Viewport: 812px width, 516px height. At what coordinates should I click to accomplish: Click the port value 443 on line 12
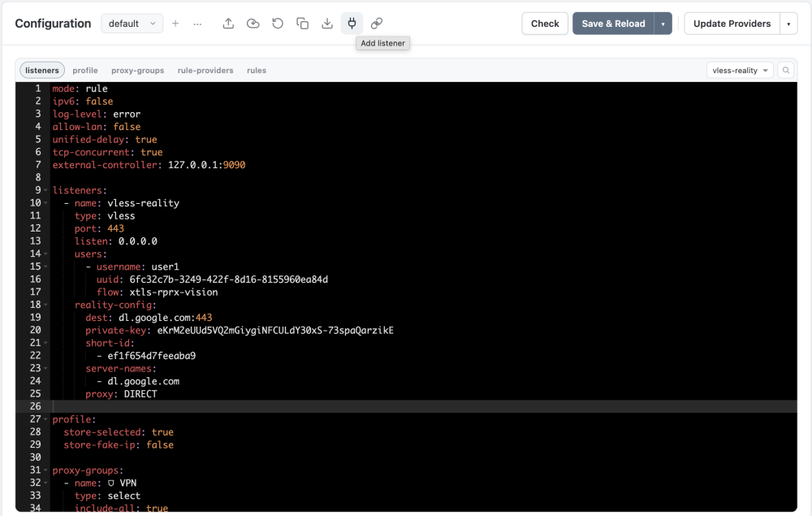point(115,228)
